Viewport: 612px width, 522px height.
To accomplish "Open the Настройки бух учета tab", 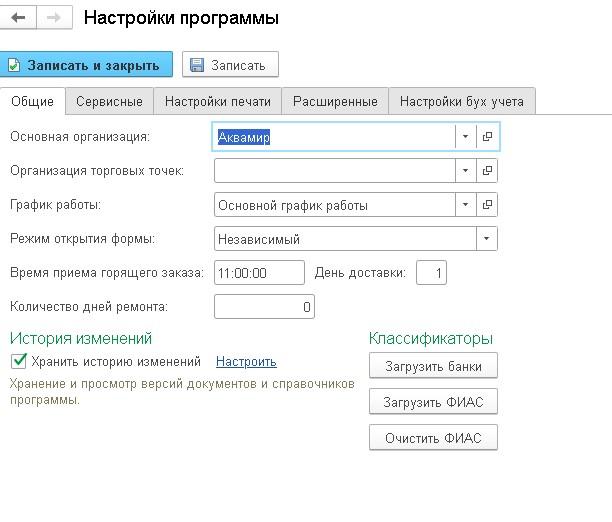I will pyautogui.click(x=462, y=102).
